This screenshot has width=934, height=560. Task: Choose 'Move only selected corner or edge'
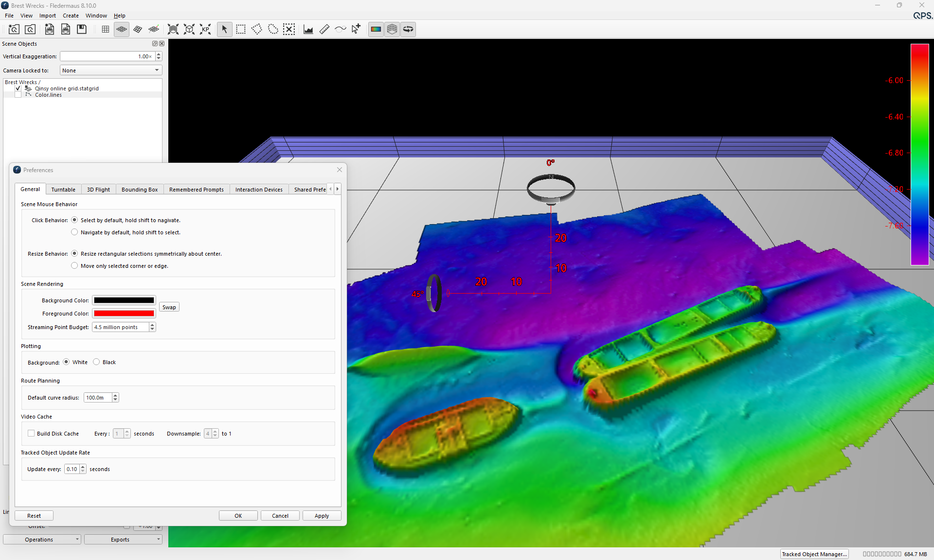point(74,266)
